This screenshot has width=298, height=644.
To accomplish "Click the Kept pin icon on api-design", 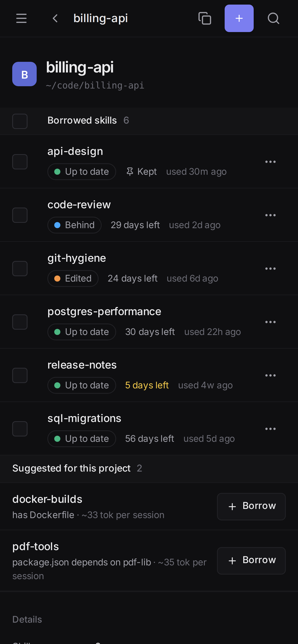I will pyautogui.click(x=130, y=172).
